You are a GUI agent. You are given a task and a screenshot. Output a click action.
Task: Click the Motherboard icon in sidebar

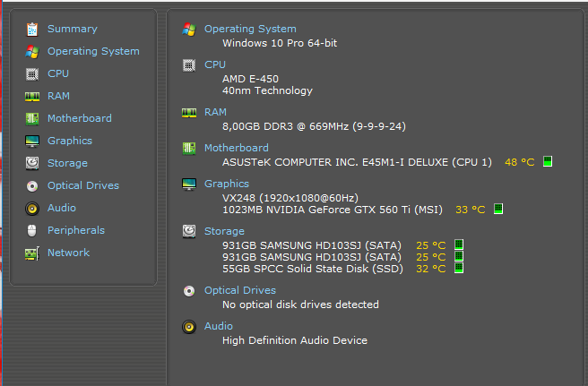point(32,118)
